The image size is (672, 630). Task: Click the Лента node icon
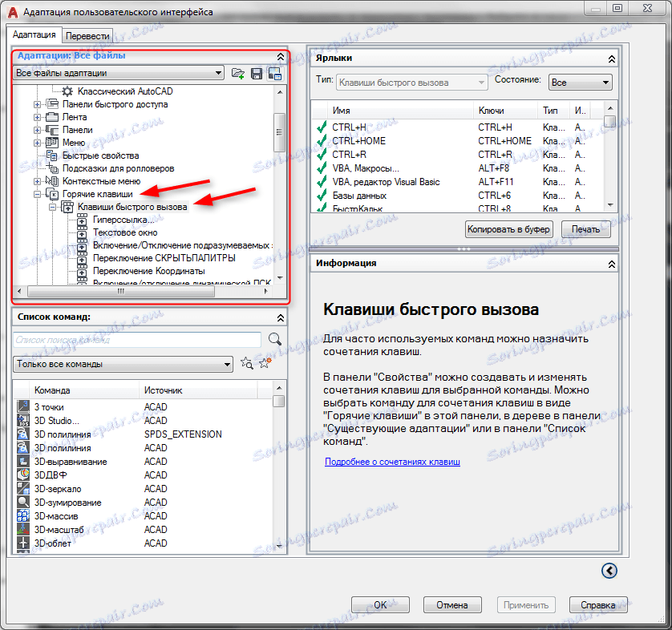click(52, 117)
